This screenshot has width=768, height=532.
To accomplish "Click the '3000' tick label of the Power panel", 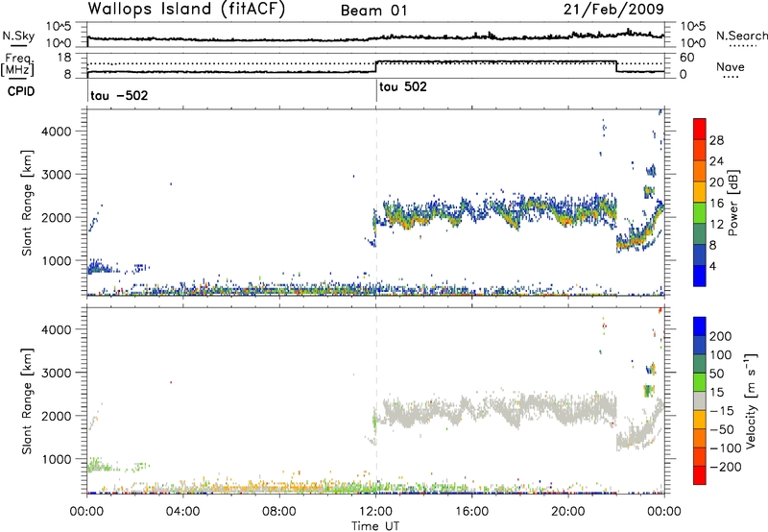I will click(56, 175).
